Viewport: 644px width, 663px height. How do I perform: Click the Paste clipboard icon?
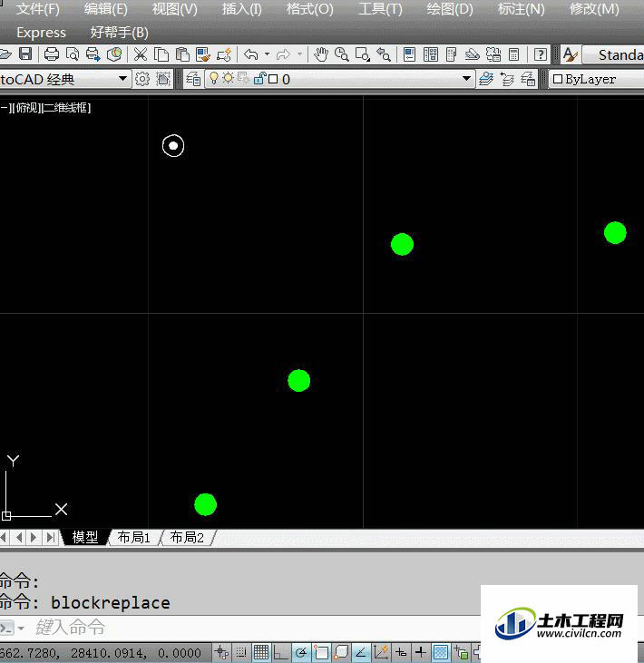[182, 54]
